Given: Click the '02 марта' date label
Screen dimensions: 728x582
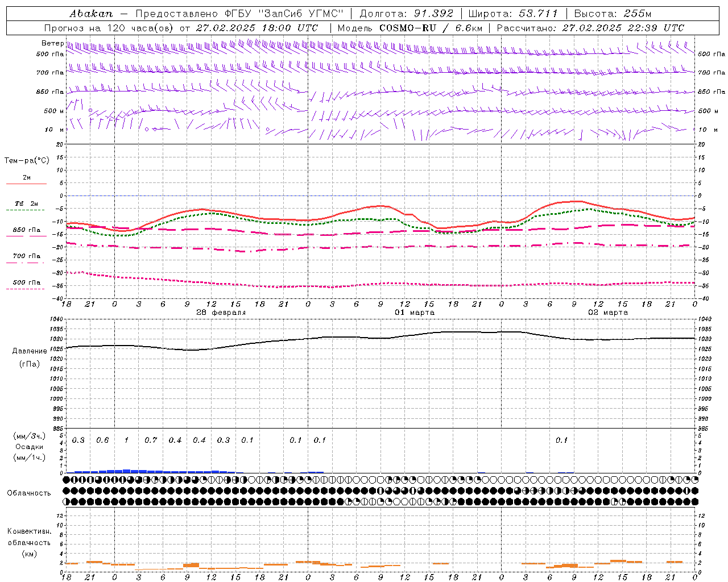Looking at the screenshot, I should (608, 313).
